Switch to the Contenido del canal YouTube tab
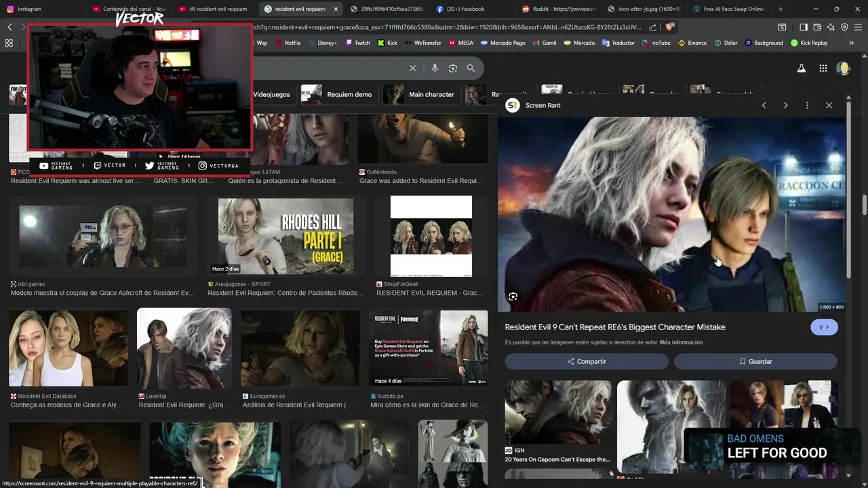 129,9
